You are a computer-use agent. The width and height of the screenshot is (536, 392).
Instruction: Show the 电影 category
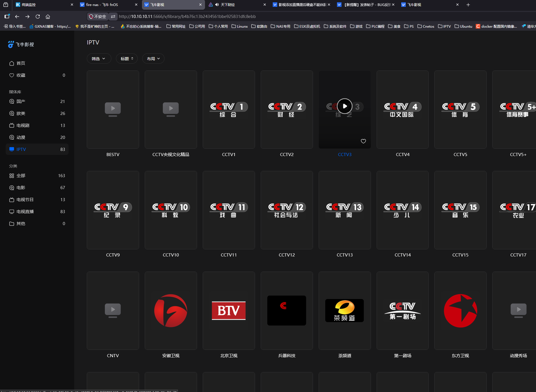coord(37,188)
